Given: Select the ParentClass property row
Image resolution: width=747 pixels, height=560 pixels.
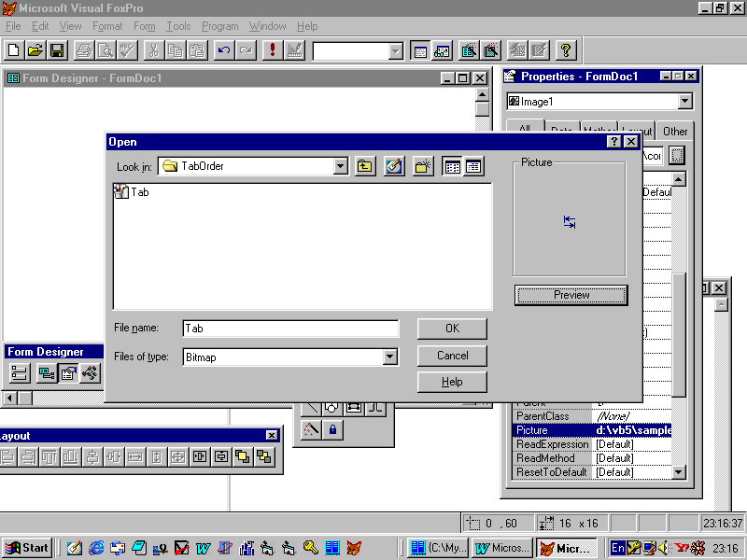Looking at the screenshot, I should 592,416.
